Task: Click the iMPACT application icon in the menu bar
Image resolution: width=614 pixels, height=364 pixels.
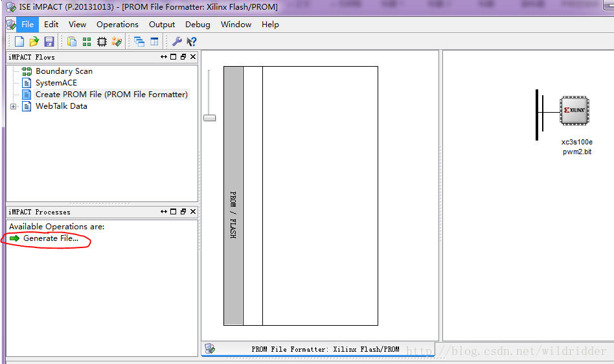Action: click(11, 24)
